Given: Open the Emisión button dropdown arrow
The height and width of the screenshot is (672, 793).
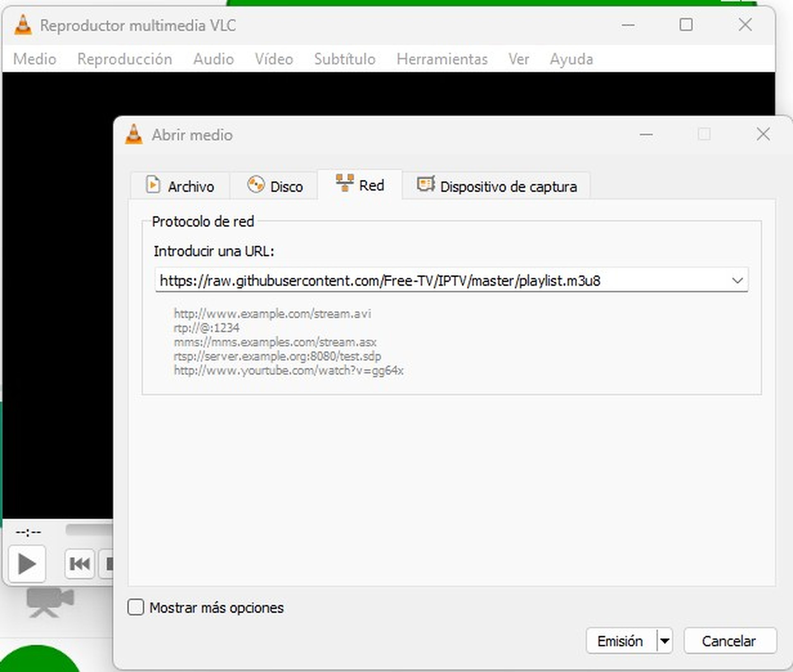Looking at the screenshot, I should click(665, 641).
